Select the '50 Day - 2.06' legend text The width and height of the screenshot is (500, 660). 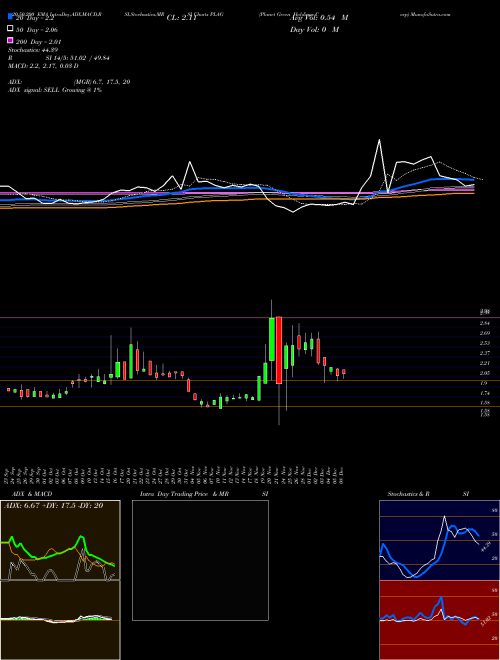point(37,29)
